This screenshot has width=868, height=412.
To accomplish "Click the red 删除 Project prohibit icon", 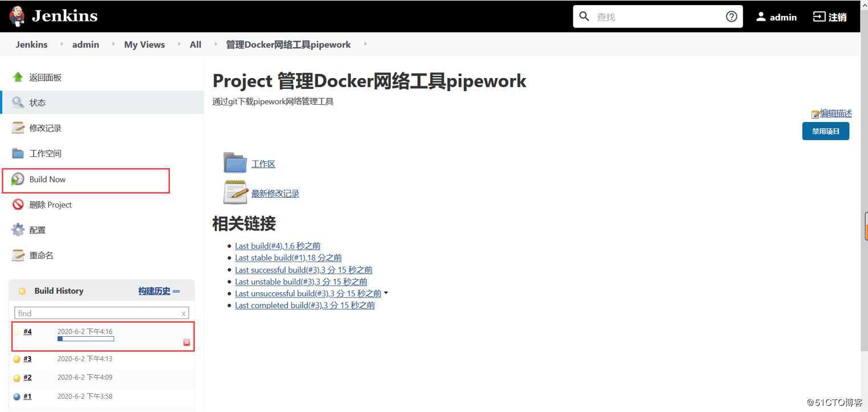I will pyautogui.click(x=18, y=205).
